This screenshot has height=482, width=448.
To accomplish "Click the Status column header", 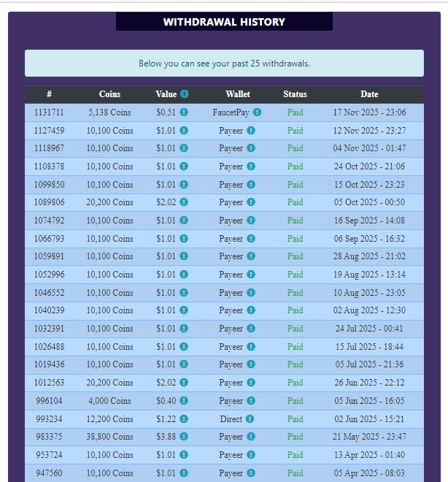I will [295, 94].
